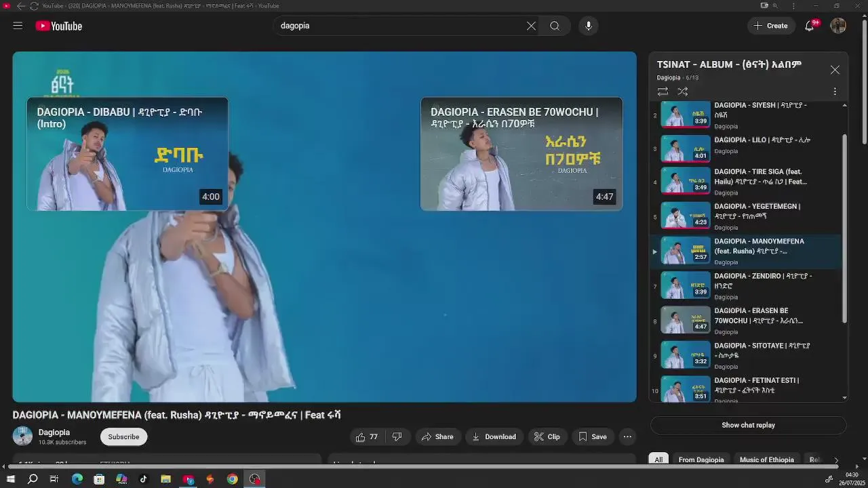Open picture-in-picture icon in title bar
This screenshot has height=488, width=868.
pos(764,5)
